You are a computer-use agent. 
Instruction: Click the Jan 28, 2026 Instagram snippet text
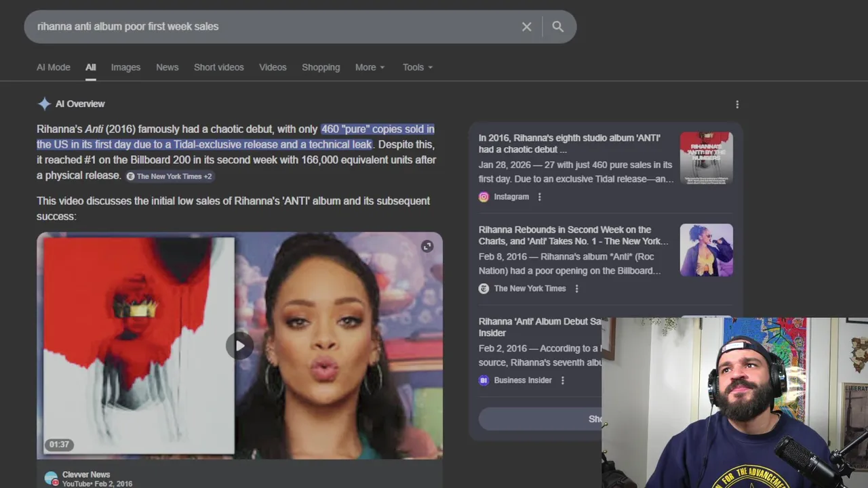point(576,171)
